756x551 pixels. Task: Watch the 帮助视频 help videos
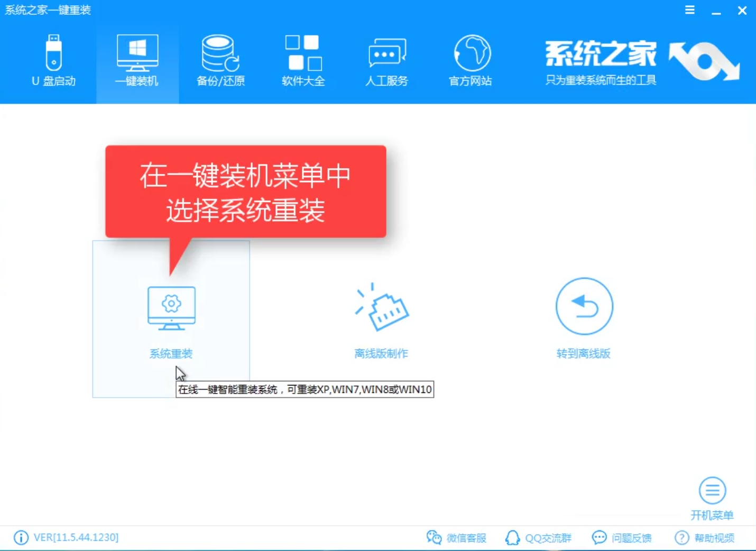[706, 538]
